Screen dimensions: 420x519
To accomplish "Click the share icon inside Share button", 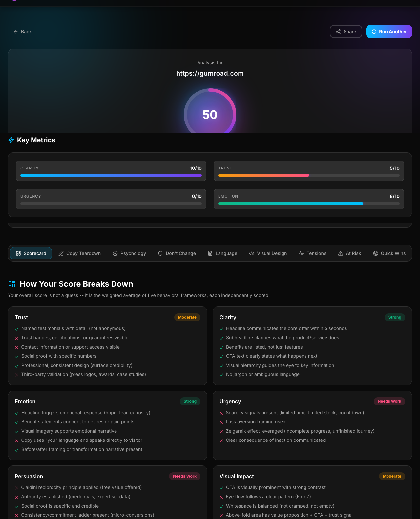I will point(338,32).
